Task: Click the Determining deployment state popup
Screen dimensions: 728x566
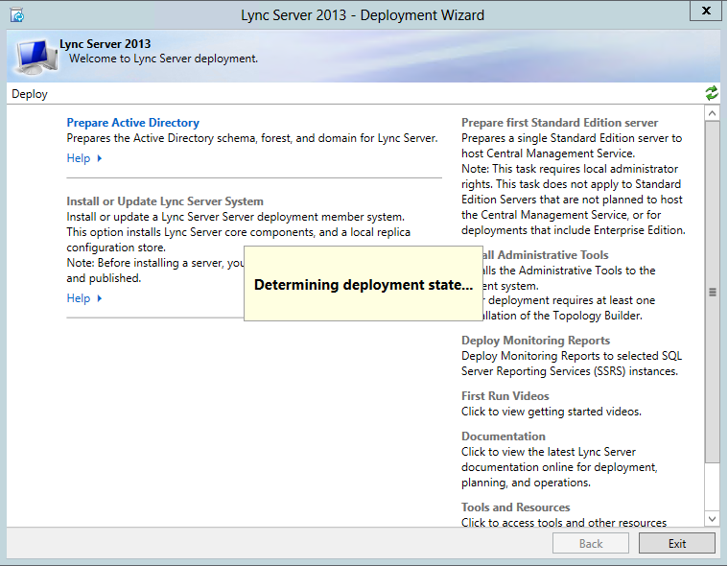Action: [363, 285]
